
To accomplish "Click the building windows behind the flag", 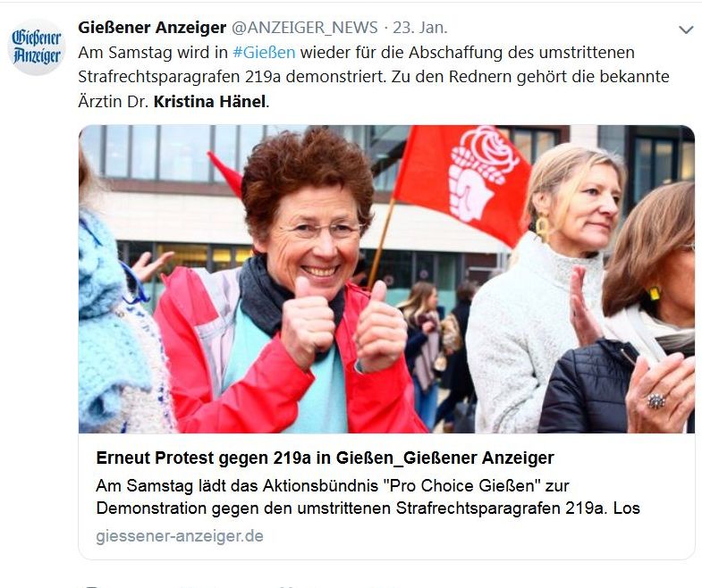I will click(x=537, y=141).
